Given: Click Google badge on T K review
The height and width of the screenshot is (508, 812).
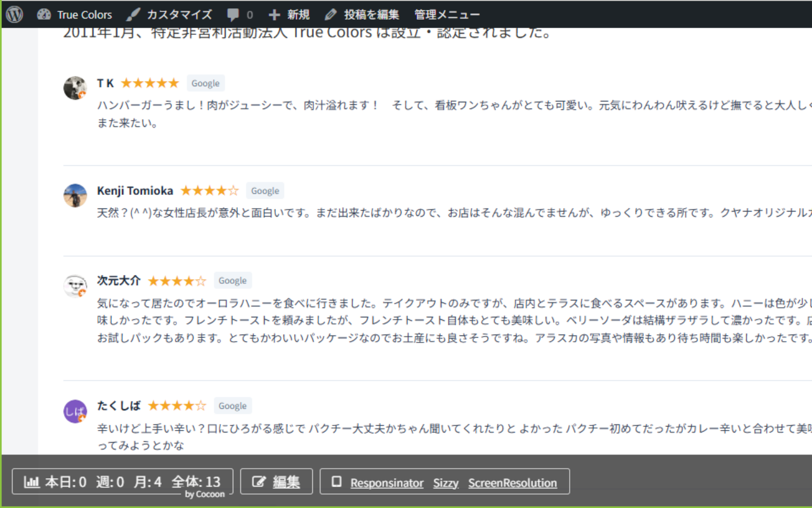Looking at the screenshot, I should [x=206, y=83].
